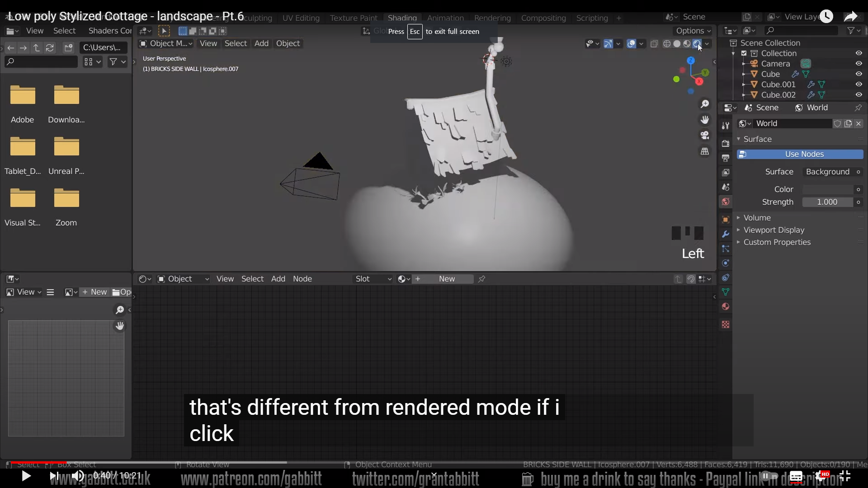Toggle Collection exclude checkbox
Screen dimensions: 868x488
744,53
